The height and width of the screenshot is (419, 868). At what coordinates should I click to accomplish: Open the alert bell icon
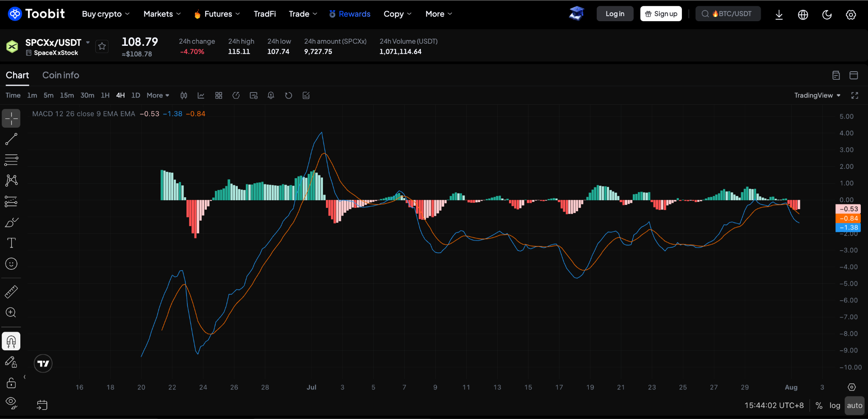(271, 95)
